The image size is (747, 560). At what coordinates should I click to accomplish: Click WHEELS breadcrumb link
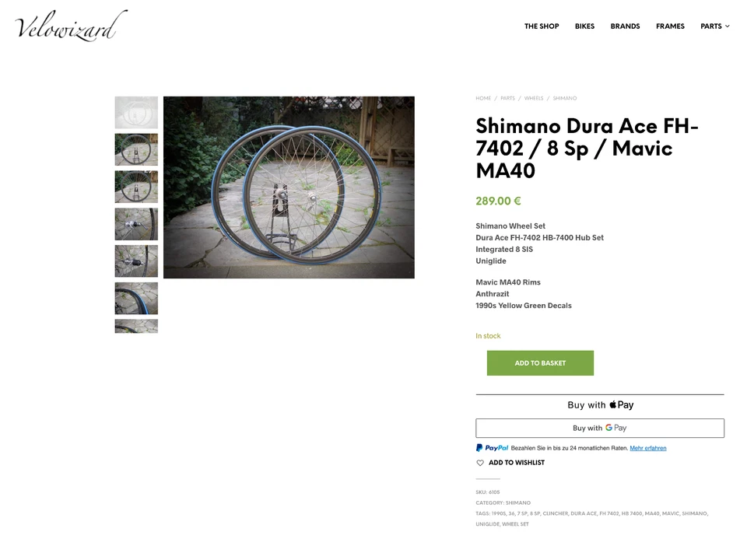coord(534,98)
